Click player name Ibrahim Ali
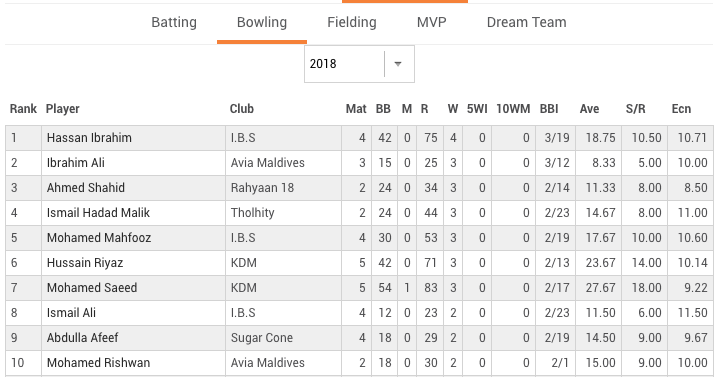The height and width of the screenshot is (377, 717). click(x=75, y=163)
